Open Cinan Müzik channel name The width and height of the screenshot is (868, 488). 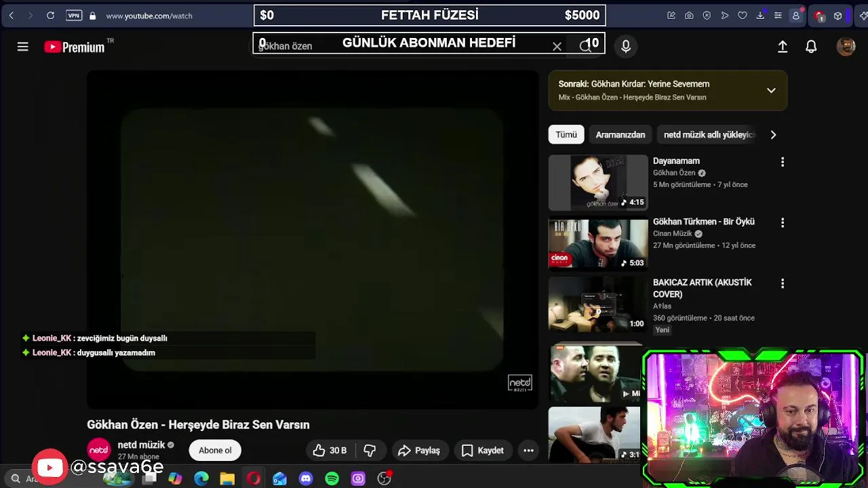click(x=673, y=233)
